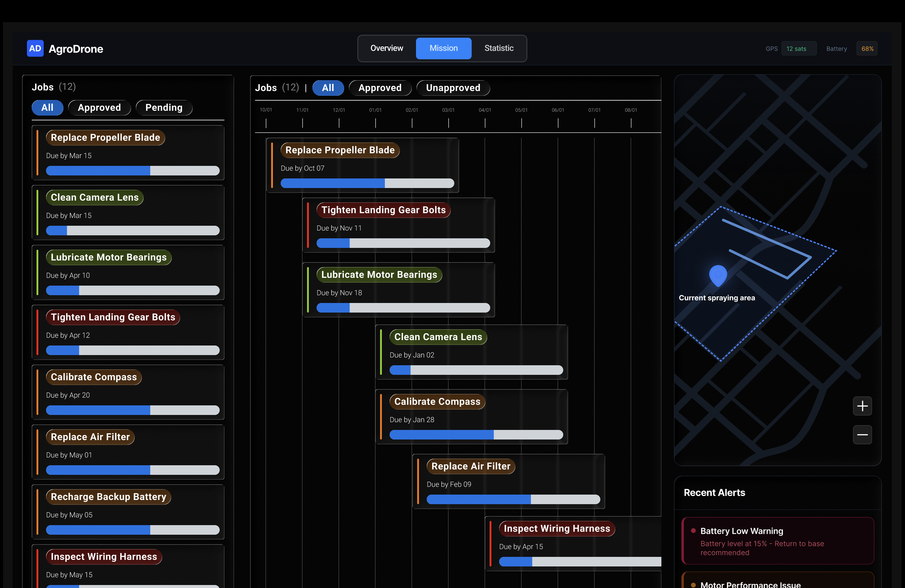Click the Motor Performance Issue orange dot
Image resolution: width=905 pixels, height=588 pixels.
(693, 585)
